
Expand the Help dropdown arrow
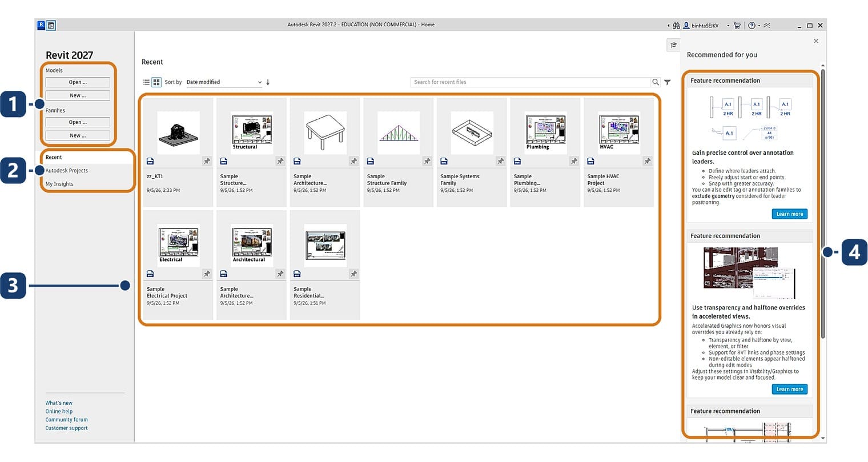[x=759, y=26]
